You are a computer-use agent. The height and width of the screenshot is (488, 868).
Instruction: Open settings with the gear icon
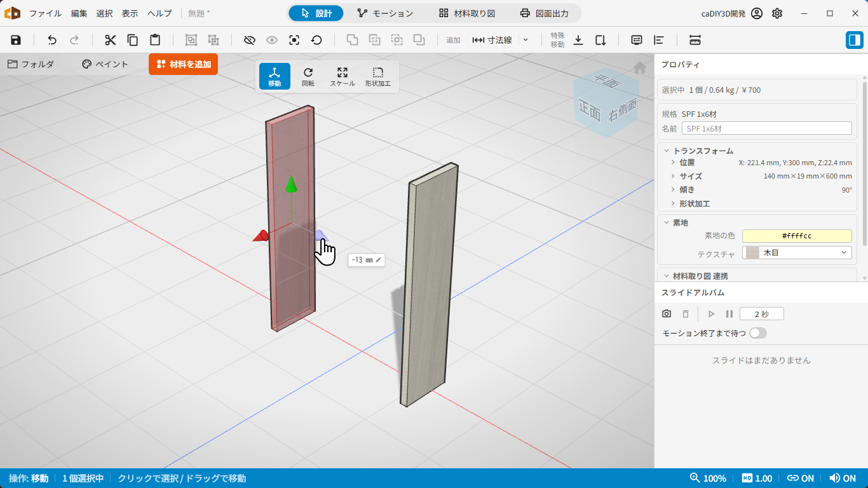[x=777, y=13]
